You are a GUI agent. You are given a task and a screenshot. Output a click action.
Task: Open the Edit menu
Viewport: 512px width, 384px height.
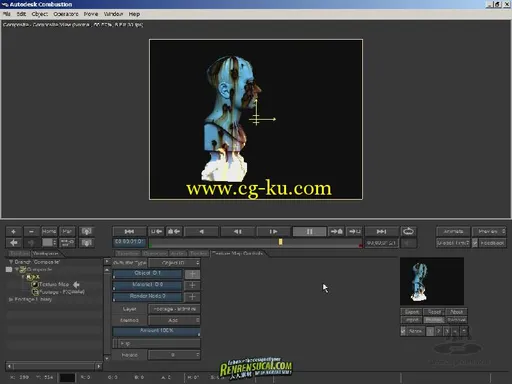(21, 14)
